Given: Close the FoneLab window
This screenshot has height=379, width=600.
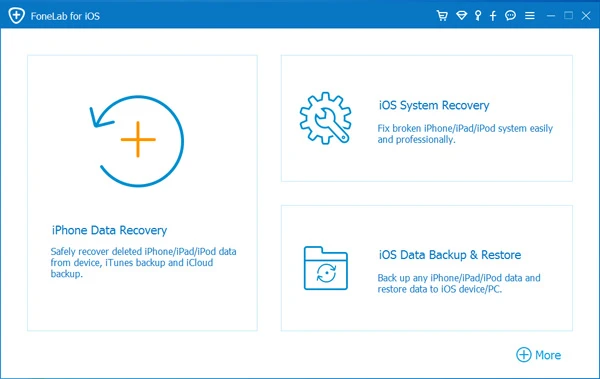Looking at the screenshot, I should 586,16.
